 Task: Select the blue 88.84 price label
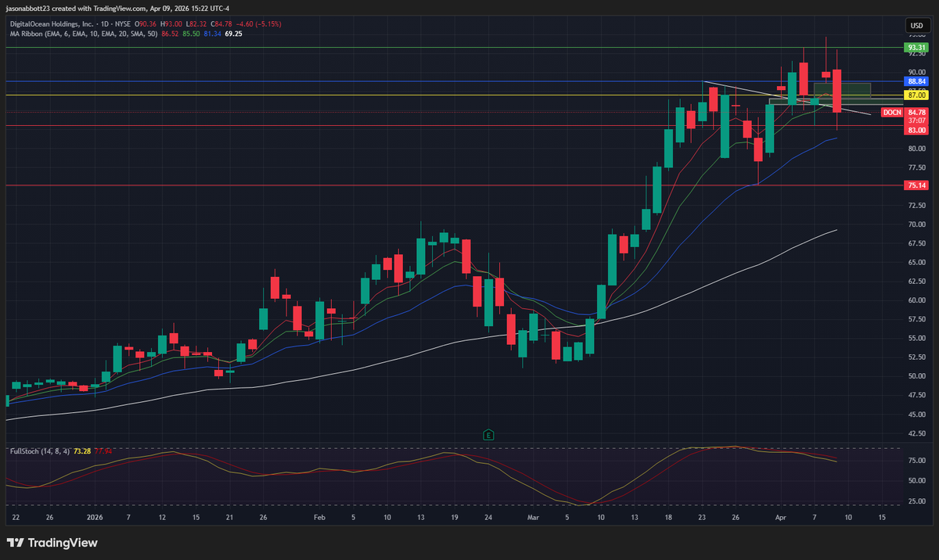tap(915, 81)
